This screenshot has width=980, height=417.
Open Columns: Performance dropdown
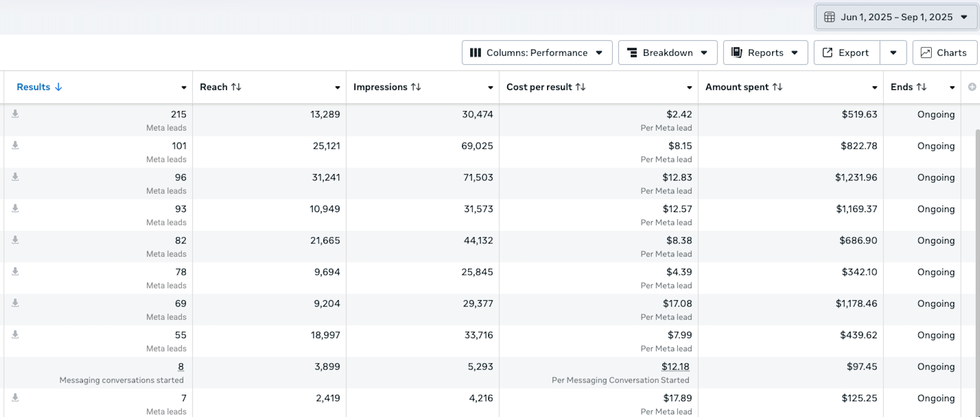coord(537,53)
